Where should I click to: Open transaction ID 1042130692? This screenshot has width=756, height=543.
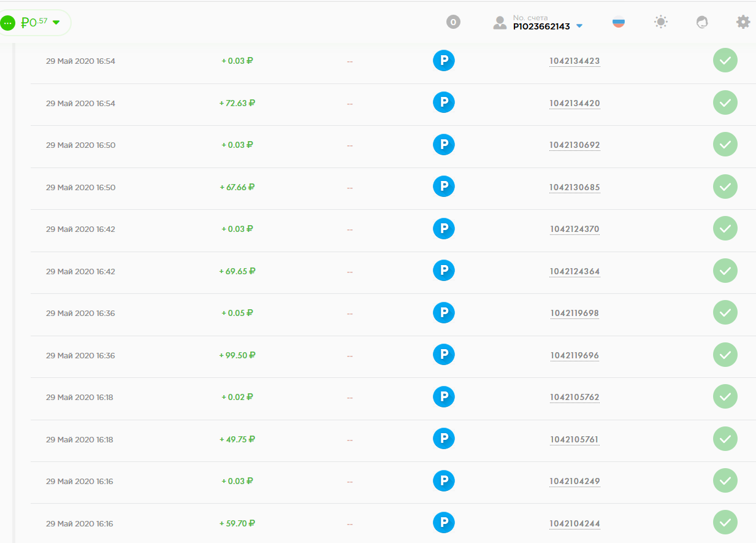(x=575, y=145)
